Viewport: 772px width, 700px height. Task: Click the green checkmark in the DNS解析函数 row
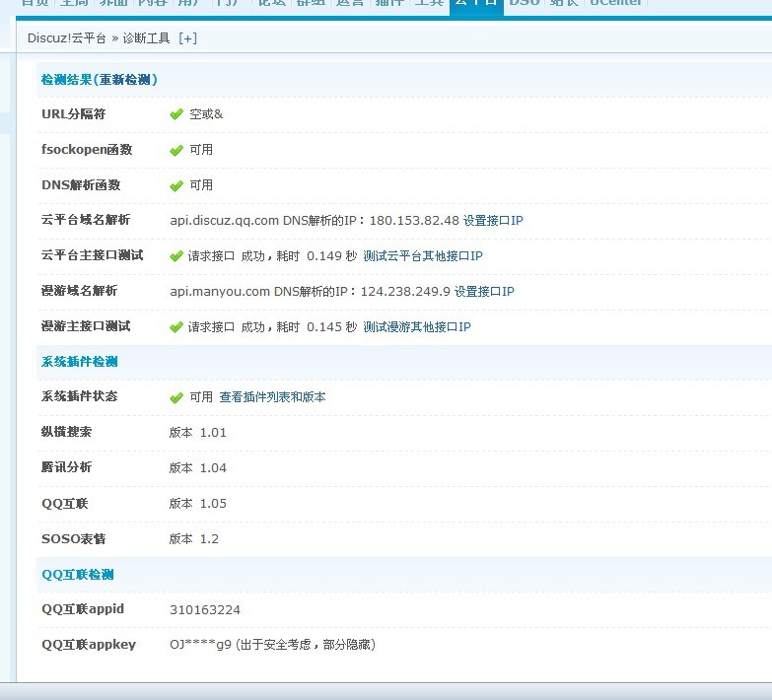click(176, 185)
